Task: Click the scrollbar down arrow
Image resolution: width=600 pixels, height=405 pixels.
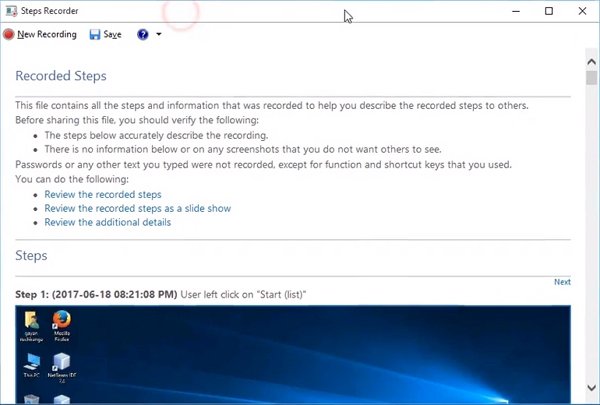Action: [591, 388]
